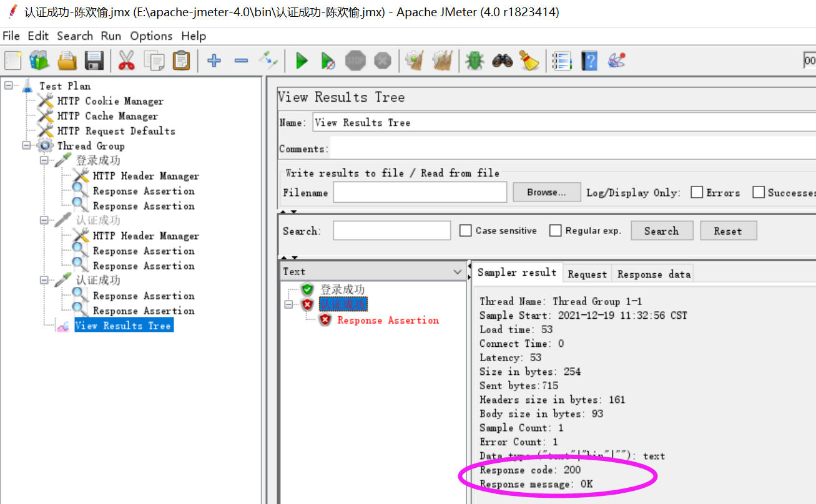
Task: Click the Stop test icon
Action: click(355, 61)
